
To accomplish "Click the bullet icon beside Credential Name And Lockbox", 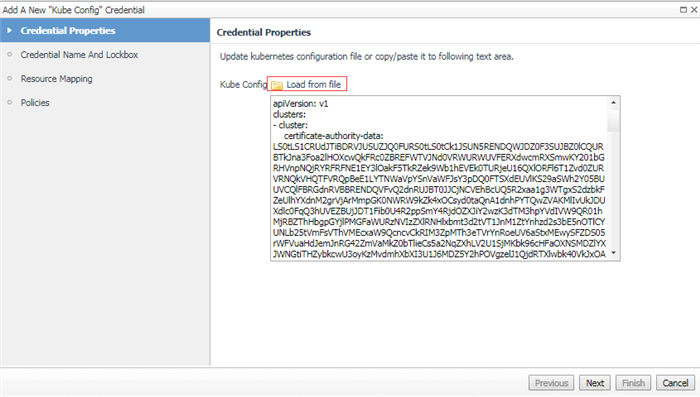I will pos(9,54).
